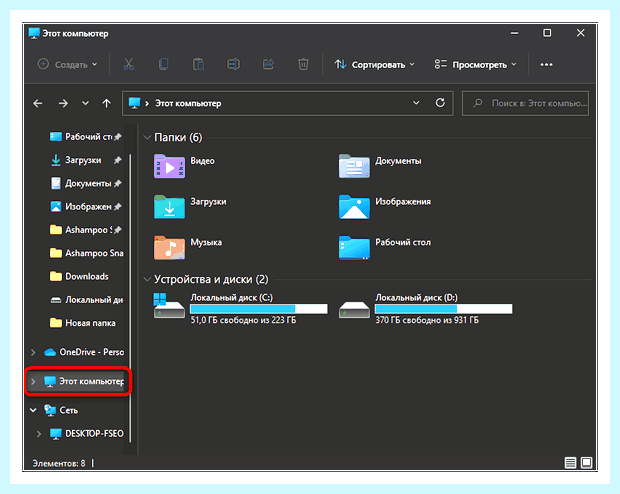Click the Rename icon in toolbar

click(233, 64)
